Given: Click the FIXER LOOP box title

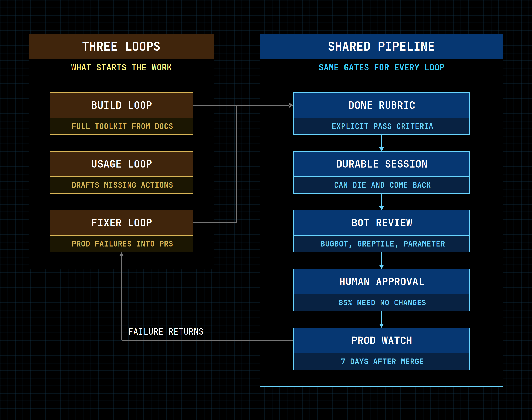Looking at the screenshot, I should (122, 223).
